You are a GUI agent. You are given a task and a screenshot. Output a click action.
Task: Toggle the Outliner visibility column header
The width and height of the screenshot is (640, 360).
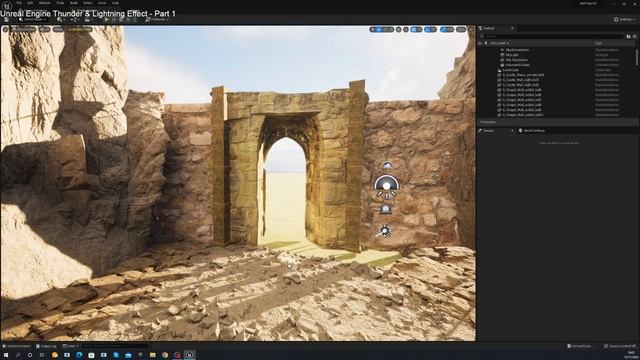pos(480,43)
